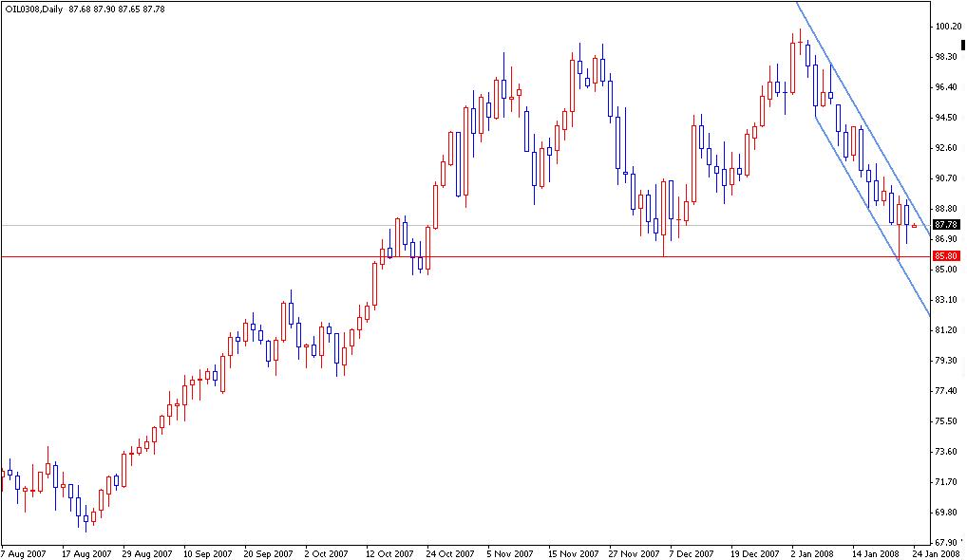Select the lower blue channel trendline
967x560 pixels.
pos(873,215)
